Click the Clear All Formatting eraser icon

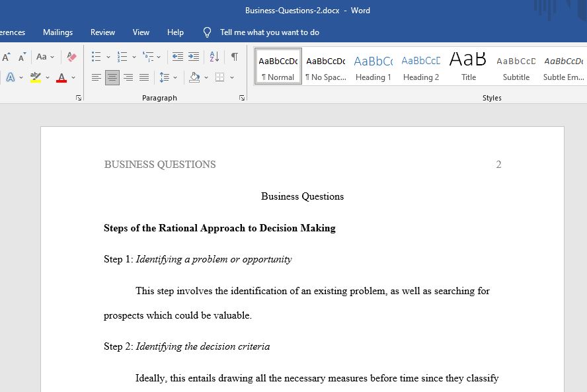[x=71, y=57]
